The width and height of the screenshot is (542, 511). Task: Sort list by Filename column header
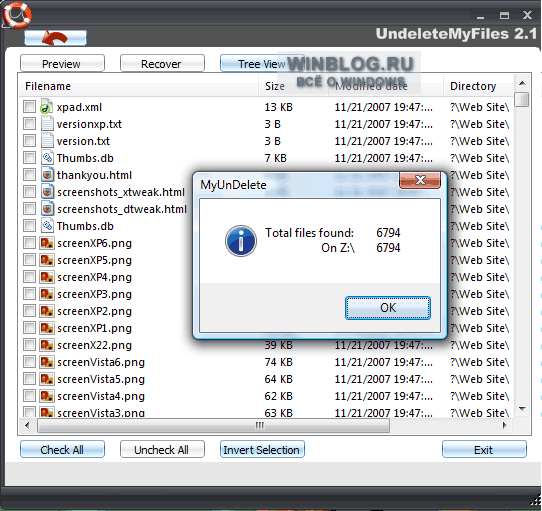(x=138, y=86)
